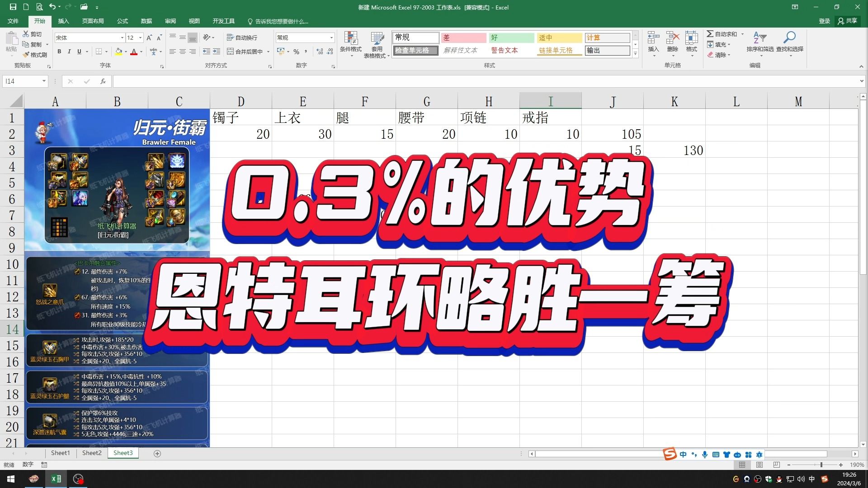This screenshot has height=488, width=868.
Task: Click the Fill (填充) button
Action: tap(719, 44)
